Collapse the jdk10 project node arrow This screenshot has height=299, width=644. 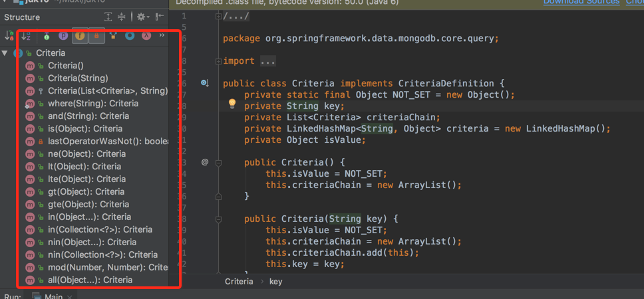pyautogui.click(x=5, y=1)
